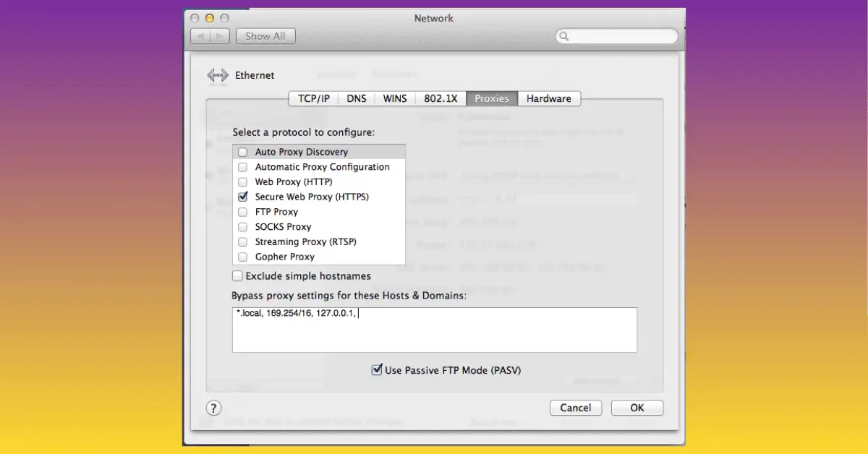Image resolution: width=868 pixels, height=454 pixels.
Task: Cancel the proxy changes
Action: click(x=576, y=407)
